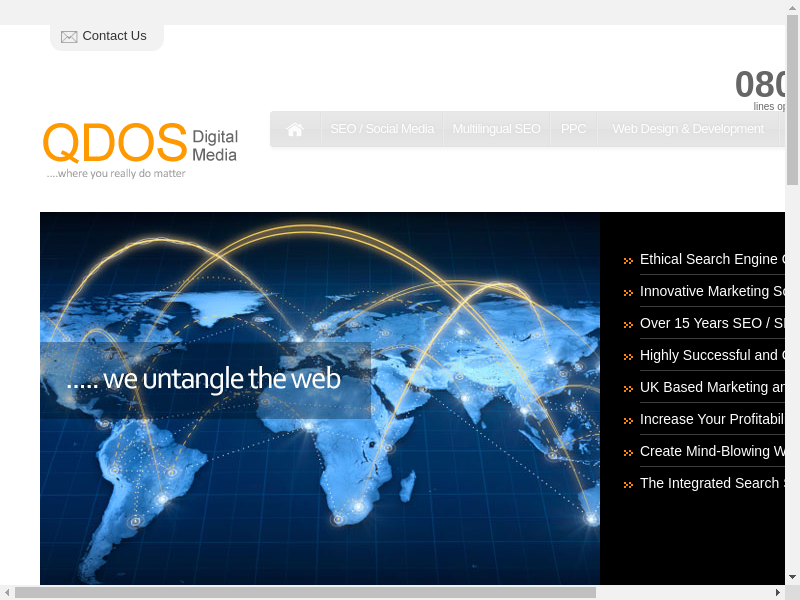Select the Increase Your Profitability link
The height and width of the screenshot is (600, 800).
point(711,419)
